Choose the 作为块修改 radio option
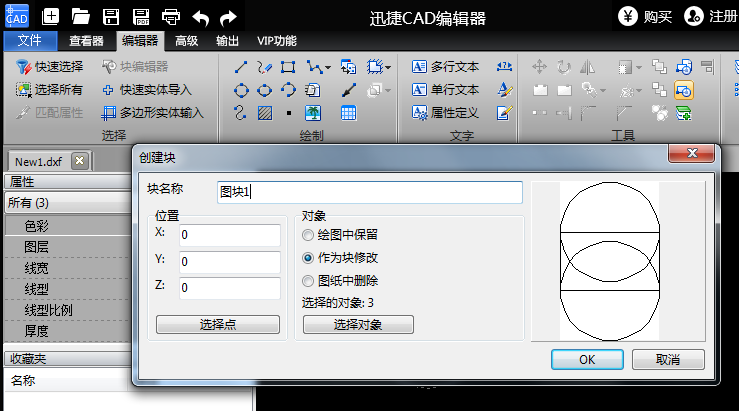 [308, 257]
